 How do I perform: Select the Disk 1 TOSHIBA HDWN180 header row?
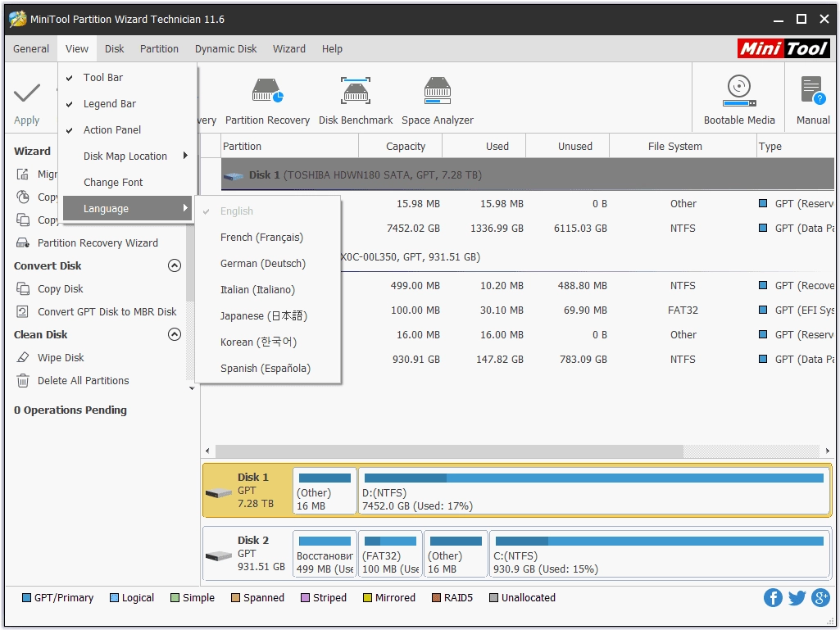click(528, 174)
